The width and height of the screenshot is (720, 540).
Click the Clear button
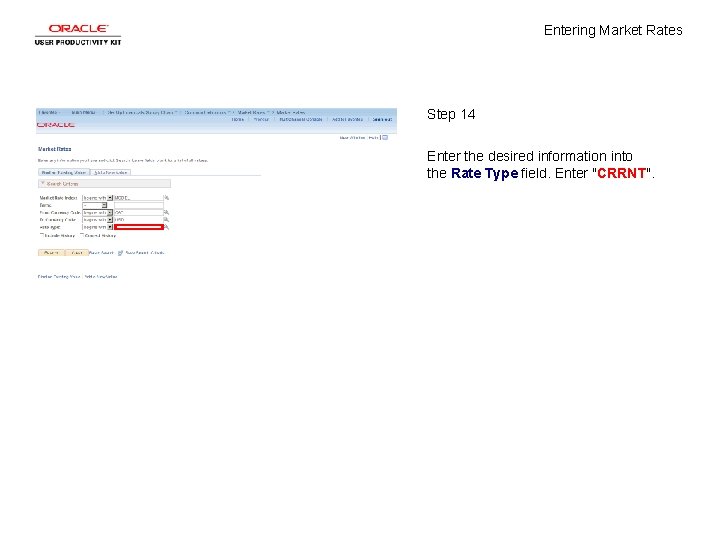(77, 253)
